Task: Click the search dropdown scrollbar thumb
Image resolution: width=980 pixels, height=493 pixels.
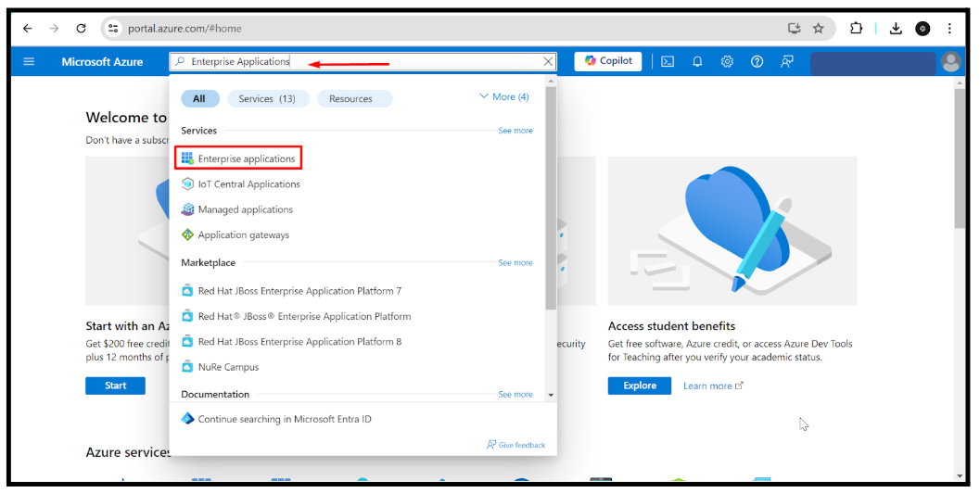Action: (x=551, y=197)
